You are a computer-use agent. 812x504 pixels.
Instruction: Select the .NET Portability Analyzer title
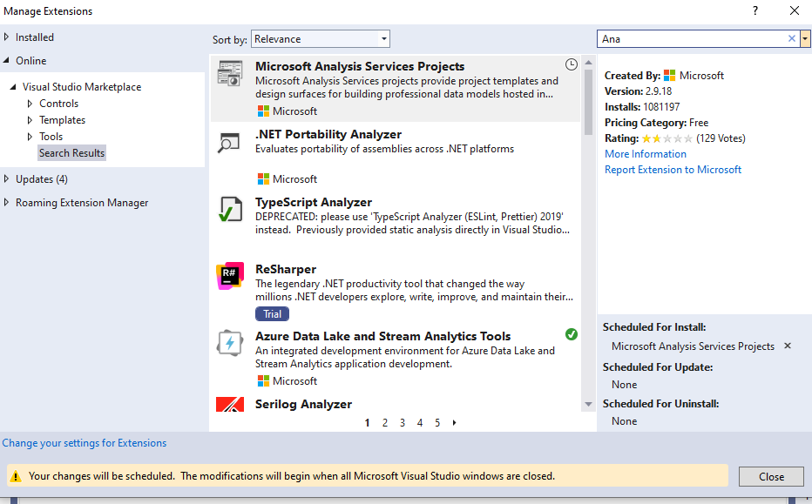pos(328,134)
